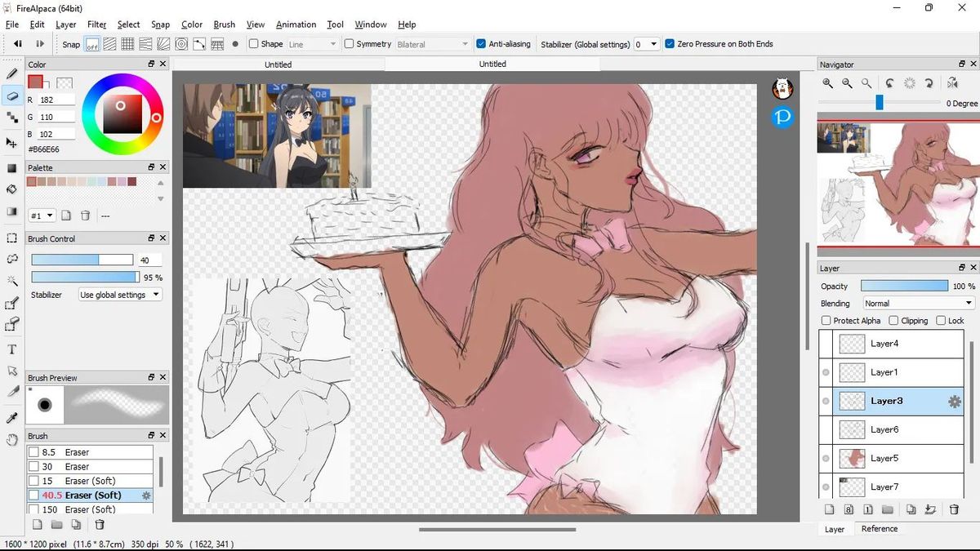Rotate canvas left in Navigator

pos(890,82)
